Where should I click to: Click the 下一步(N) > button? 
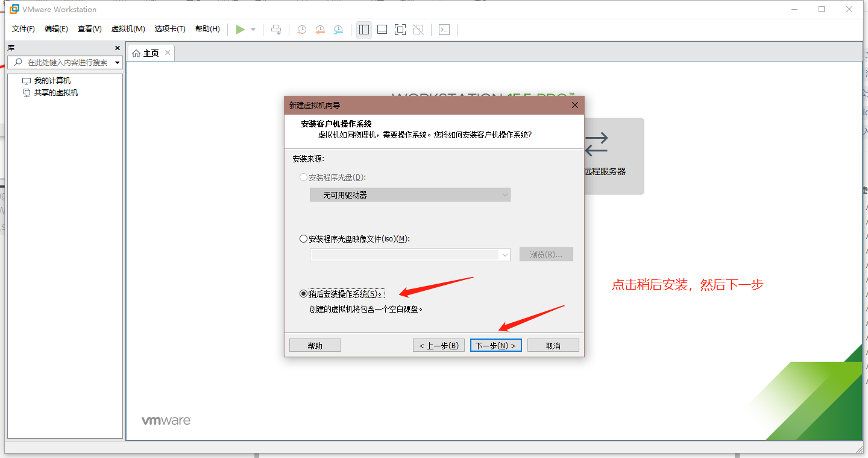[495, 345]
